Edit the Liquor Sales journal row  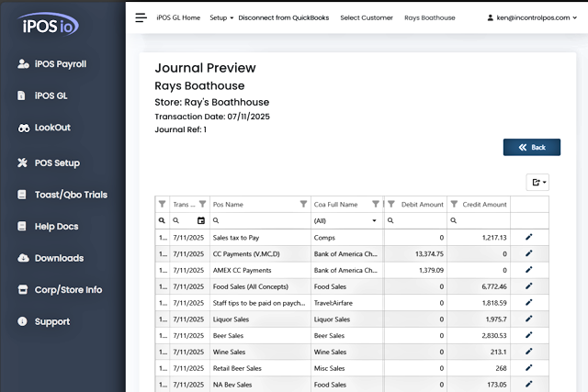point(528,319)
